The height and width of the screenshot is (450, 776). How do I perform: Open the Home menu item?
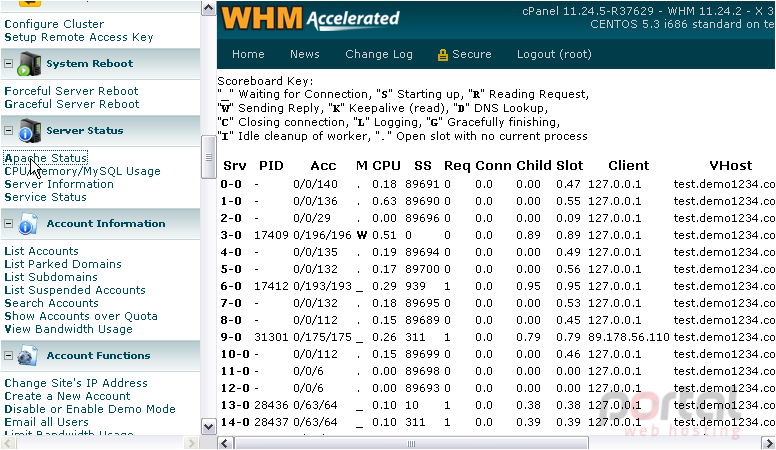click(248, 54)
